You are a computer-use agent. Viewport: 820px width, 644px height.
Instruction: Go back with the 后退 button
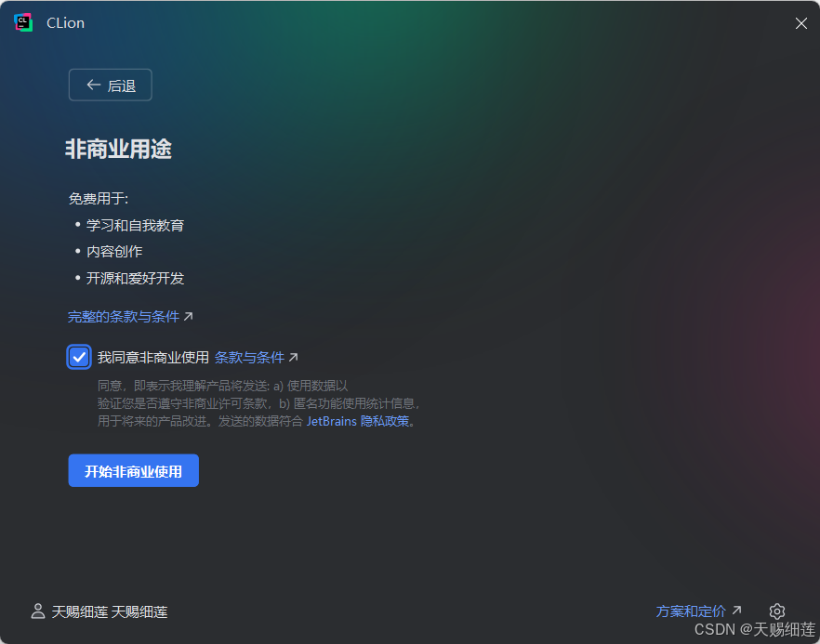point(111,85)
